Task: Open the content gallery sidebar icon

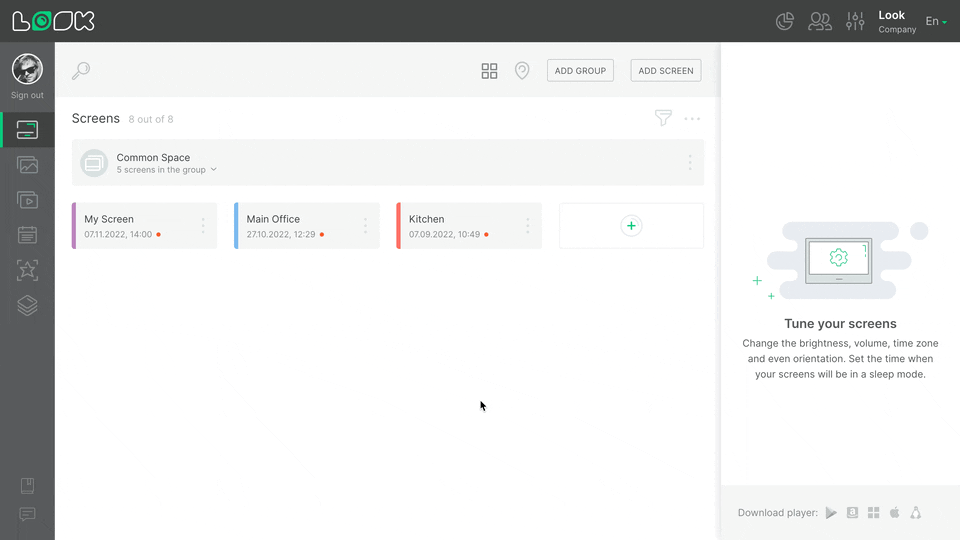Action: [x=27, y=165]
